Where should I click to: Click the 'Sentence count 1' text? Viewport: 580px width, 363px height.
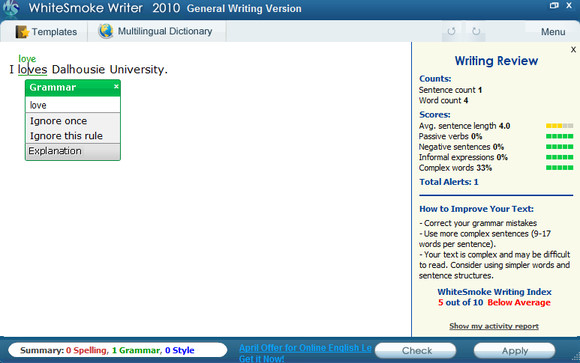tap(450, 90)
